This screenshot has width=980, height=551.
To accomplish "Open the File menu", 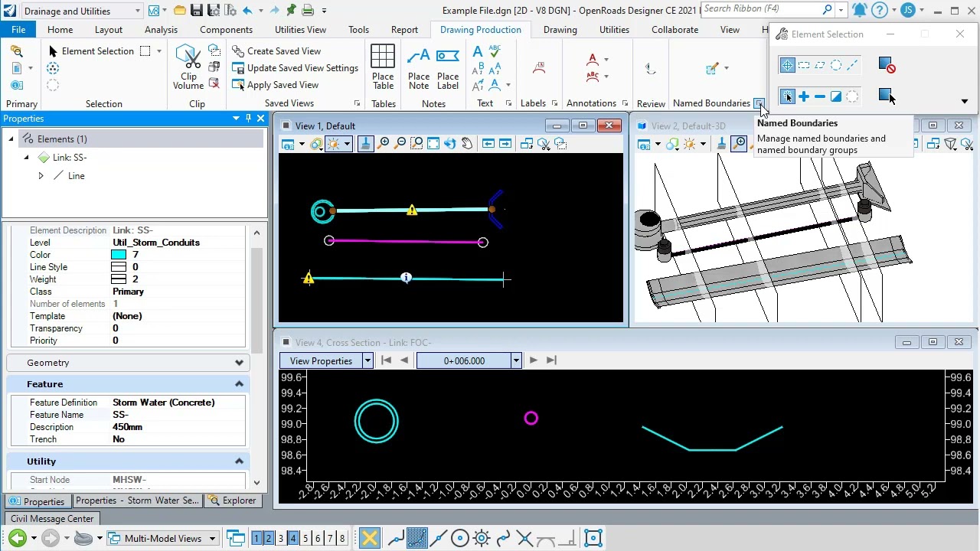I will click(x=18, y=30).
